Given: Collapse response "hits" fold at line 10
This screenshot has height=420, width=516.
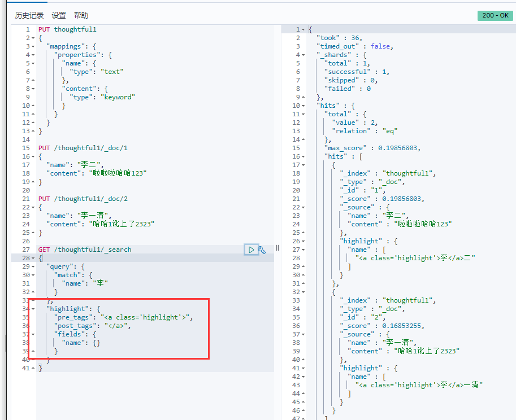Looking at the screenshot, I should pos(303,106).
